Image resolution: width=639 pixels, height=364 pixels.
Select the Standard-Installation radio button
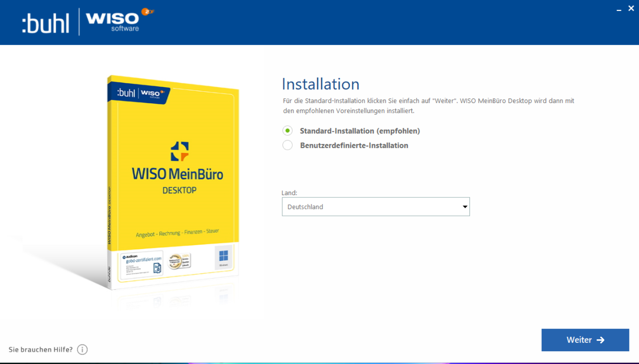click(287, 131)
